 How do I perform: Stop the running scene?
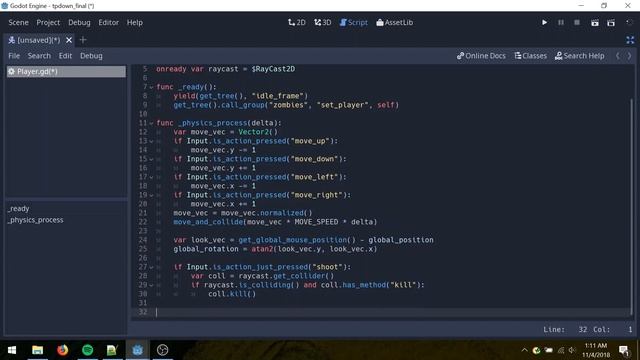pyautogui.click(x=577, y=22)
